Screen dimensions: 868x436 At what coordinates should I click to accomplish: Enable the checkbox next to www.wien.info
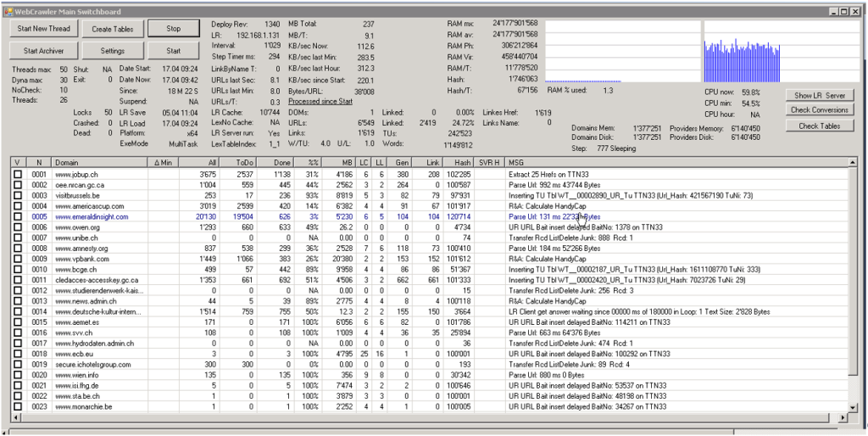(18, 375)
